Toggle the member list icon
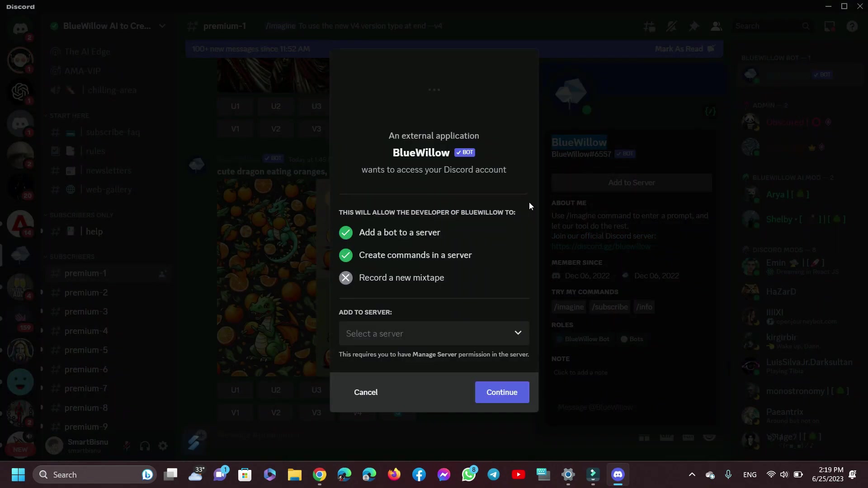Screen dimensions: 868x488 tap(716, 26)
